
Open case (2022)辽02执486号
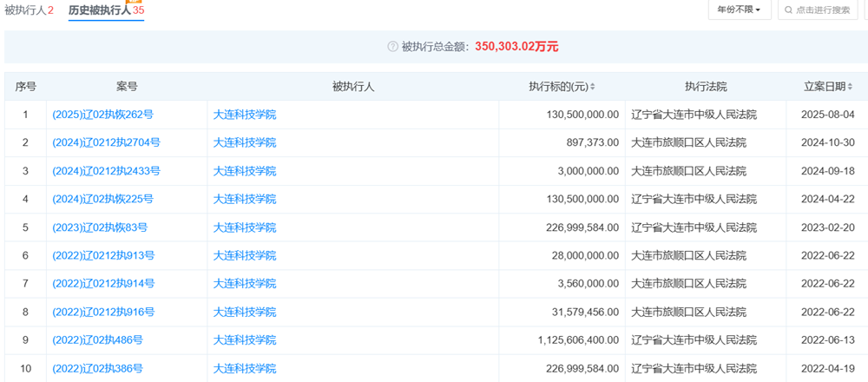click(x=97, y=340)
